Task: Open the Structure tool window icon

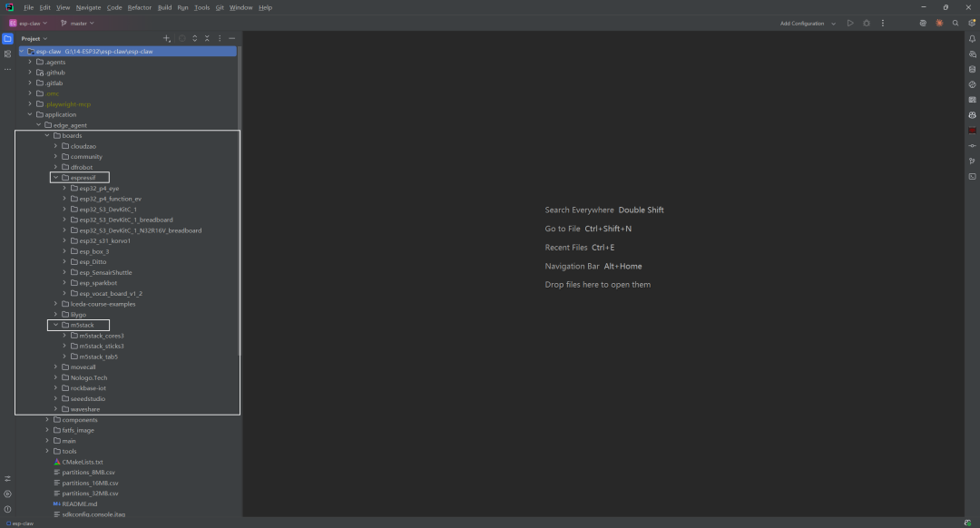Action: tap(7, 54)
